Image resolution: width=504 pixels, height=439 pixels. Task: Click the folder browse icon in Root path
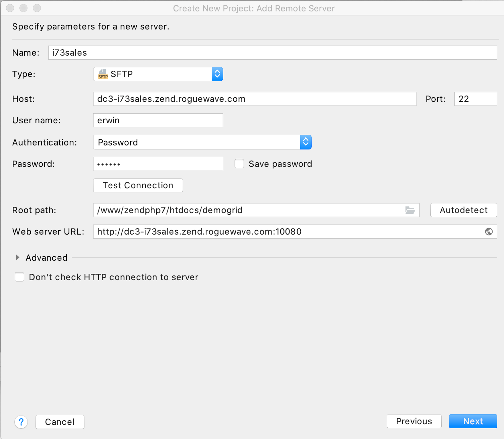pos(410,210)
